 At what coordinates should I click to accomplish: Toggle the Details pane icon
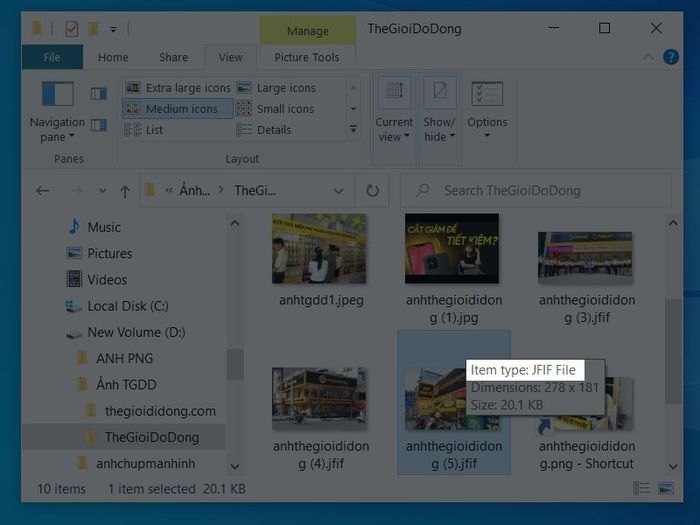point(99,125)
